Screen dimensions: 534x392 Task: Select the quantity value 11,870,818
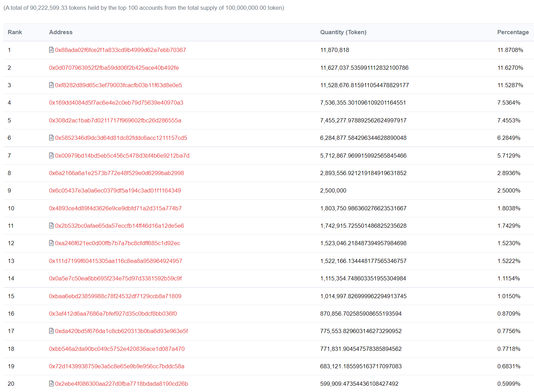pos(334,50)
